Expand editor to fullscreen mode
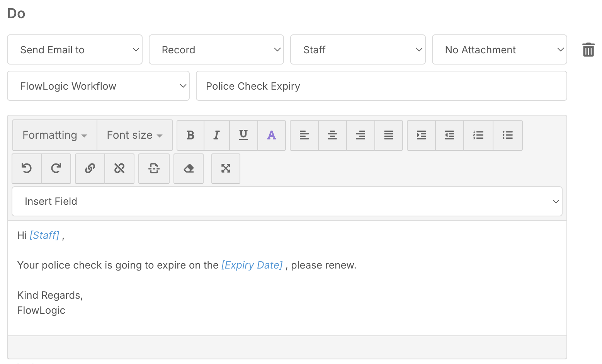Screen dimensions: 602x364 pyautogui.click(x=226, y=168)
